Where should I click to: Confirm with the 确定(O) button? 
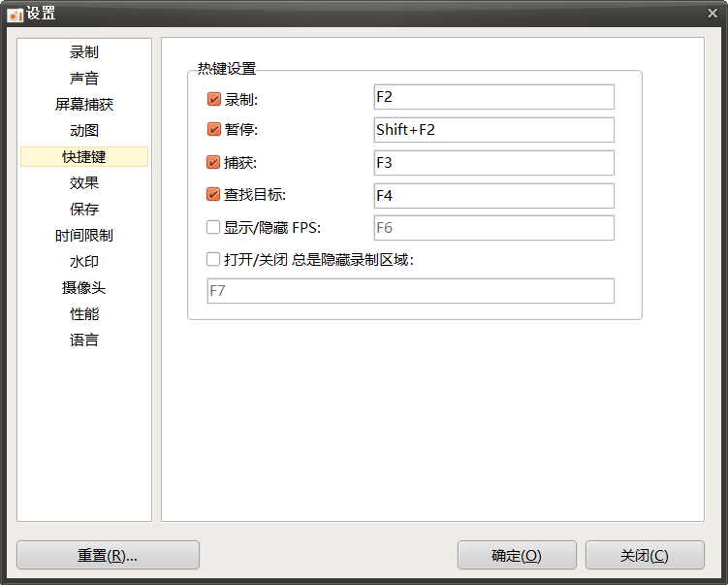(517, 555)
